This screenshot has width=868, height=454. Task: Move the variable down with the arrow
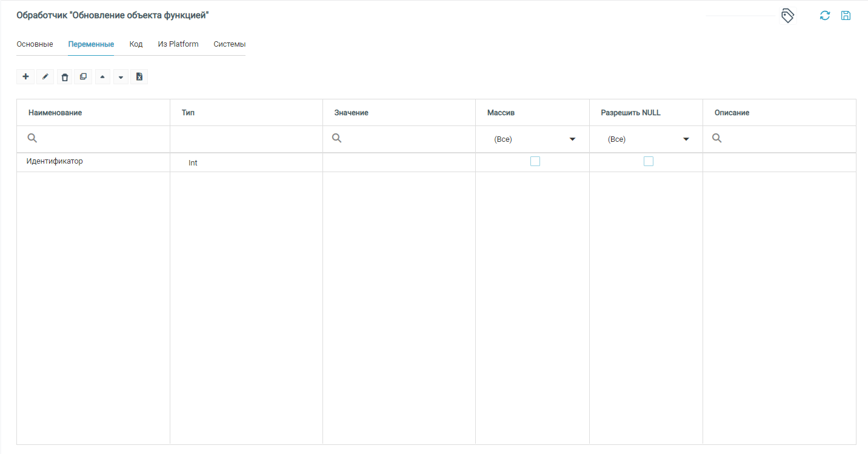pyautogui.click(x=121, y=77)
